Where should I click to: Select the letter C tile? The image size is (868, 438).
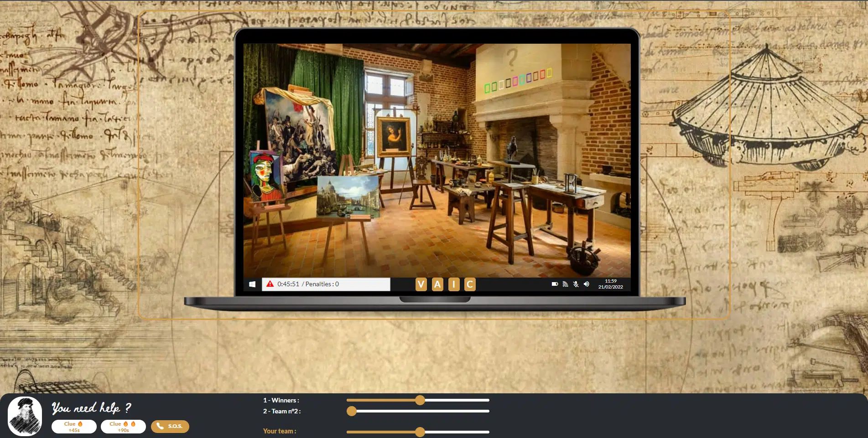coord(470,284)
